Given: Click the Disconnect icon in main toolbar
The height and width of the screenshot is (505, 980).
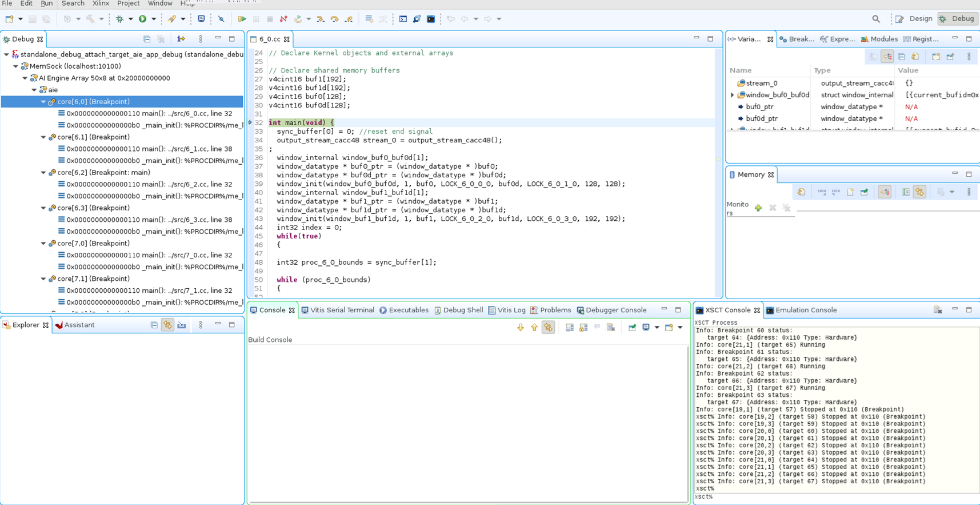Looking at the screenshot, I should coord(283,19).
